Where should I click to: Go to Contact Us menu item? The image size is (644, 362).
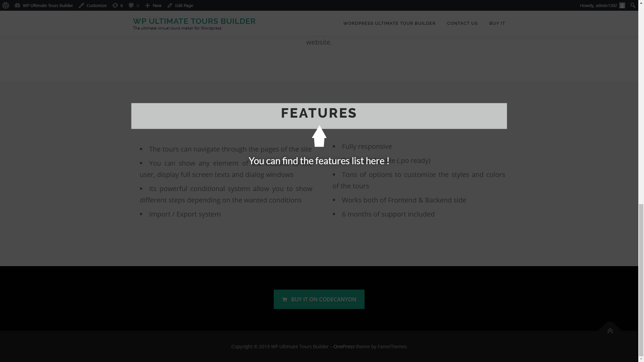[x=462, y=23]
